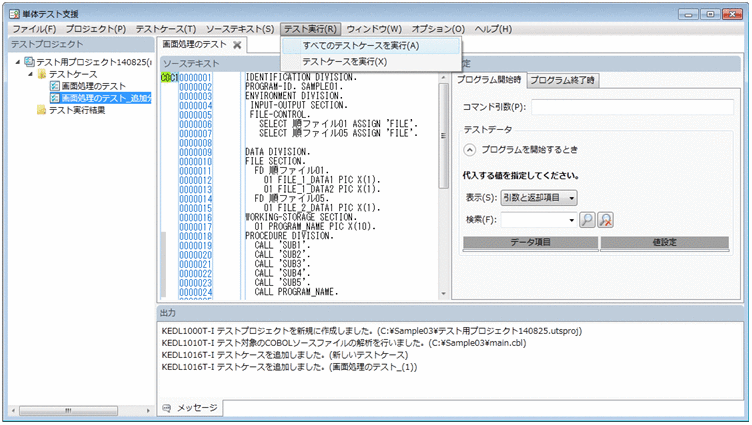Open the プロジェクト(P) menu

95,29
